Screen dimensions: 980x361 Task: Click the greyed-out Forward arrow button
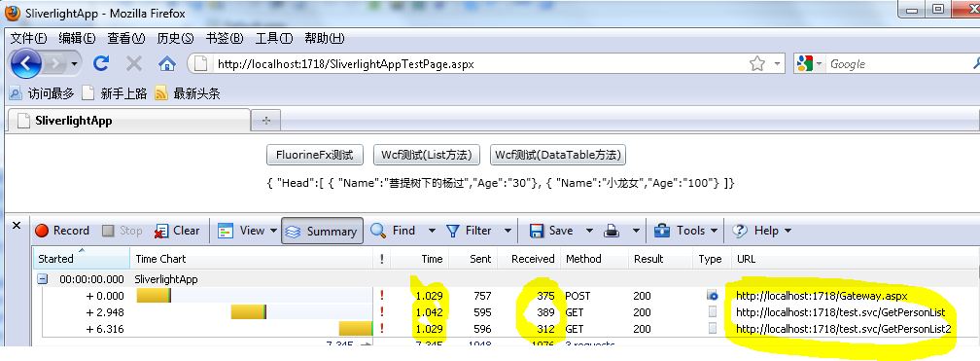(55, 63)
